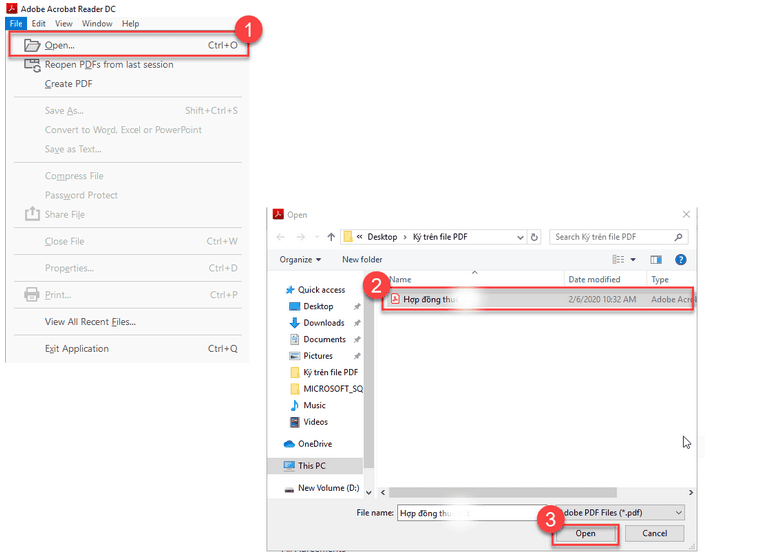Open the File menu in Acrobat Reader

pos(16,23)
